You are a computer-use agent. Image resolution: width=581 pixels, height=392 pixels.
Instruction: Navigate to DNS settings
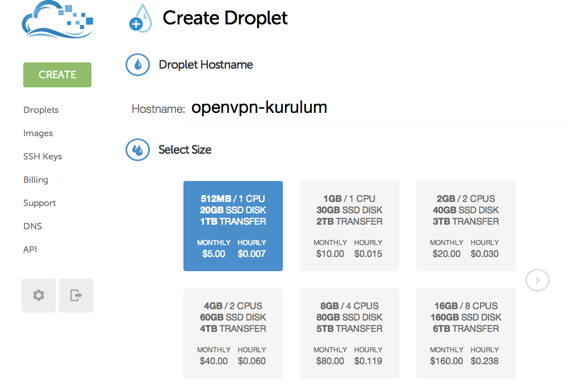[x=32, y=226]
